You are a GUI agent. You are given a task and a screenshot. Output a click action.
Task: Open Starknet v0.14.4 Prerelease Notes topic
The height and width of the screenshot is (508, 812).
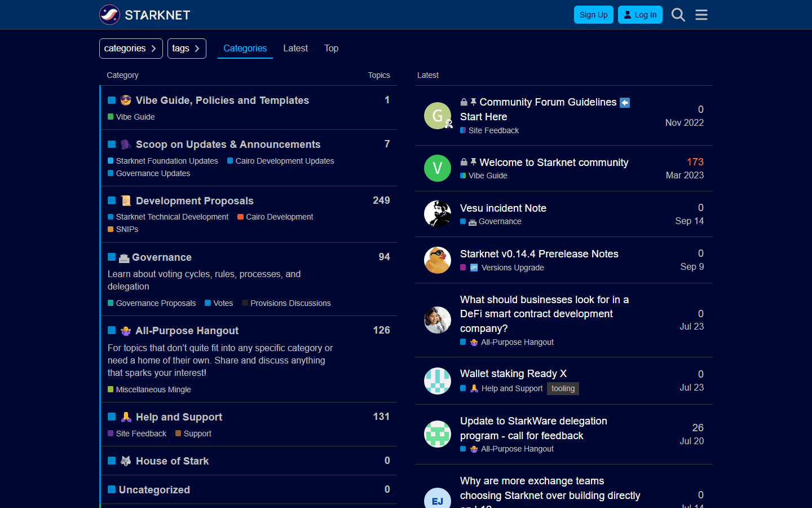pos(539,254)
